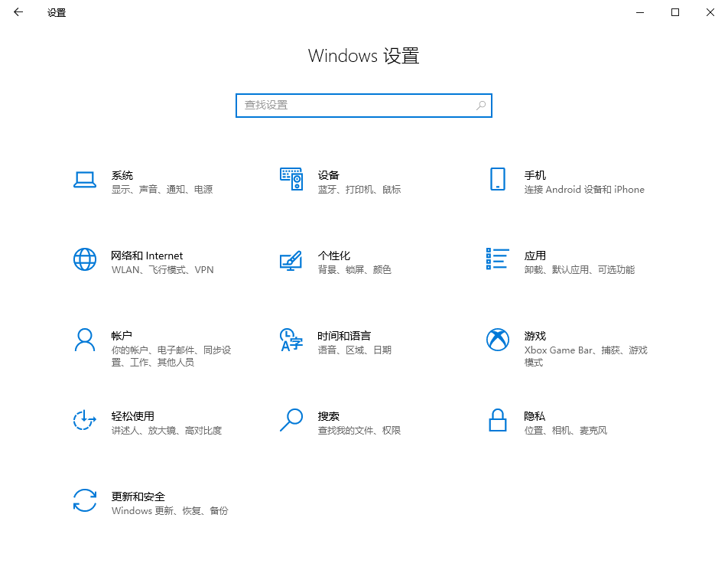Click the search magnifier inside 查找设置 box
Viewport: 728px width, 586px height.
pyautogui.click(x=481, y=106)
